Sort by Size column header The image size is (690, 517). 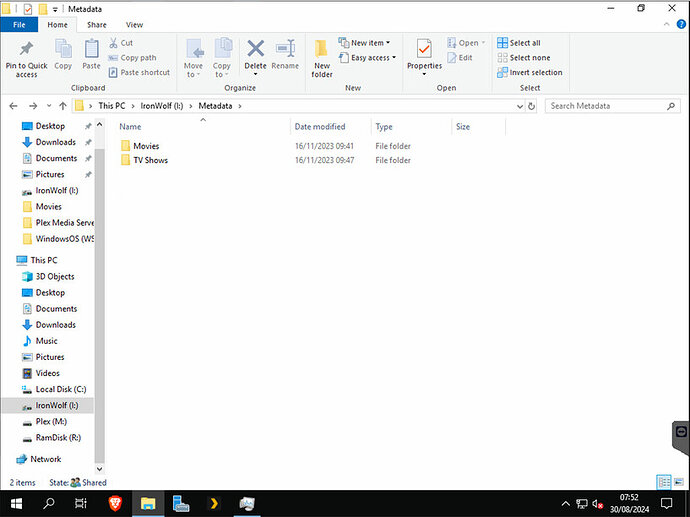click(x=462, y=127)
